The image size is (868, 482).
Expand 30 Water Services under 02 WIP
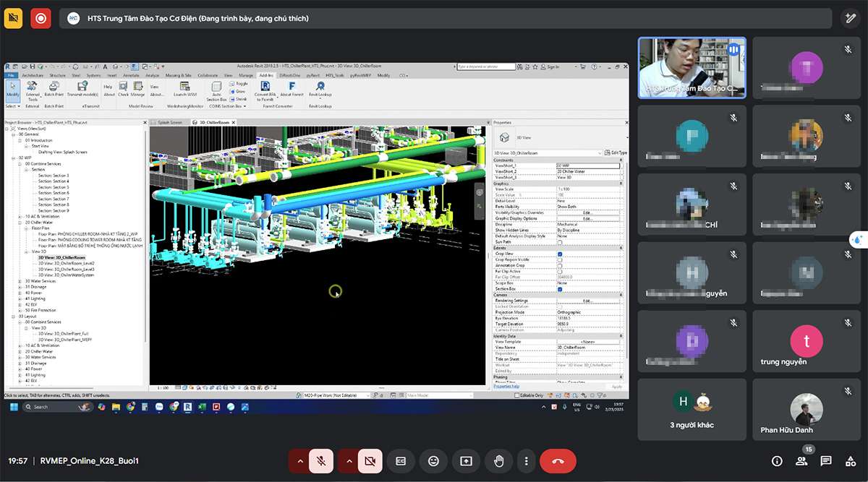[x=20, y=281]
